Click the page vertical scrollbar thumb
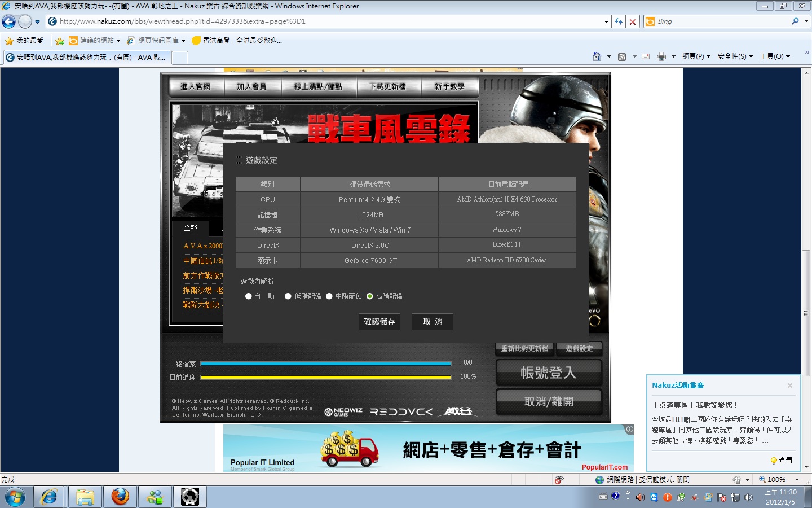Screen dimensions: 812x508 (x=806, y=313)
